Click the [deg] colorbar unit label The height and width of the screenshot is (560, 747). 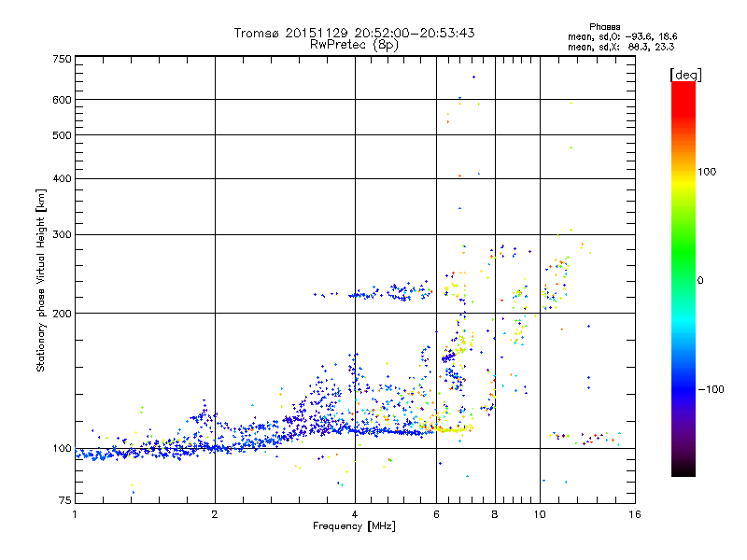click(x=685, y=75)
